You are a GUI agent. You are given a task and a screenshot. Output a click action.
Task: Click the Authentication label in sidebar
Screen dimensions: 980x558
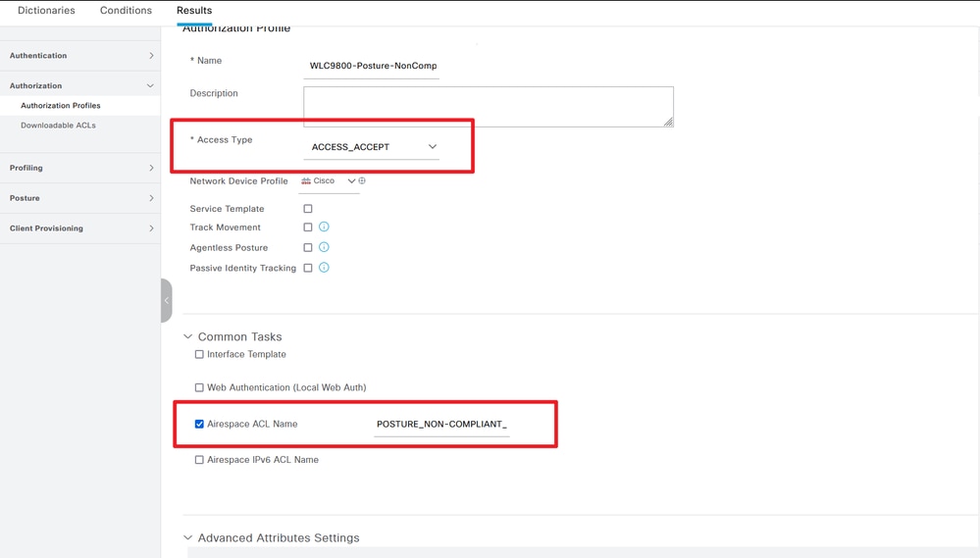tap(38, 56)
